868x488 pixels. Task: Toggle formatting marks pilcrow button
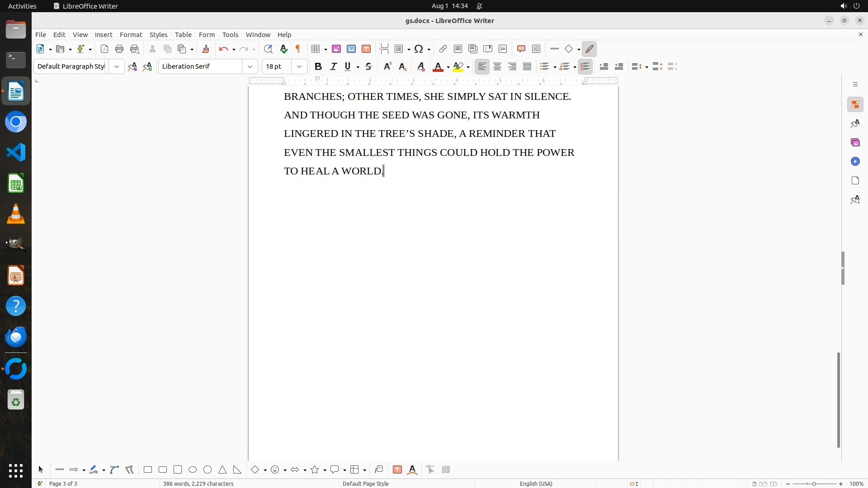click(x=298, y=49)
